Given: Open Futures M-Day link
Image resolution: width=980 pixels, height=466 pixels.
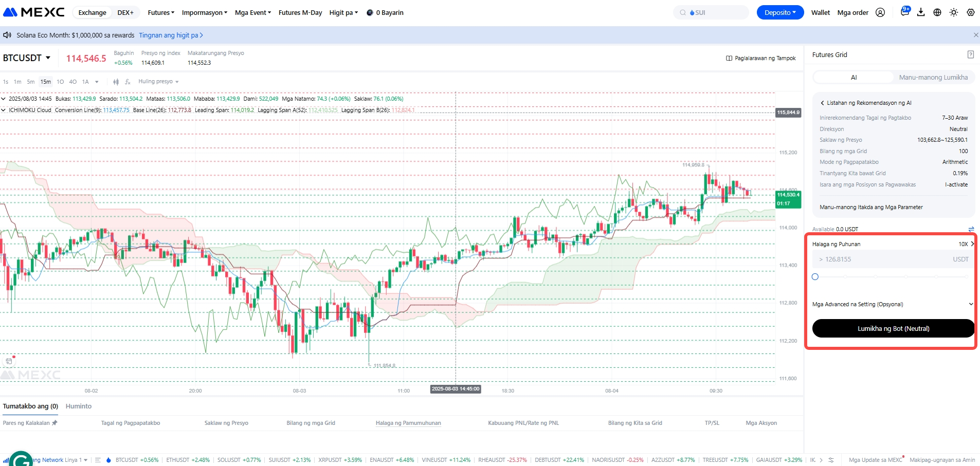Looking at the screenshot, I should (x=300, y=12).
